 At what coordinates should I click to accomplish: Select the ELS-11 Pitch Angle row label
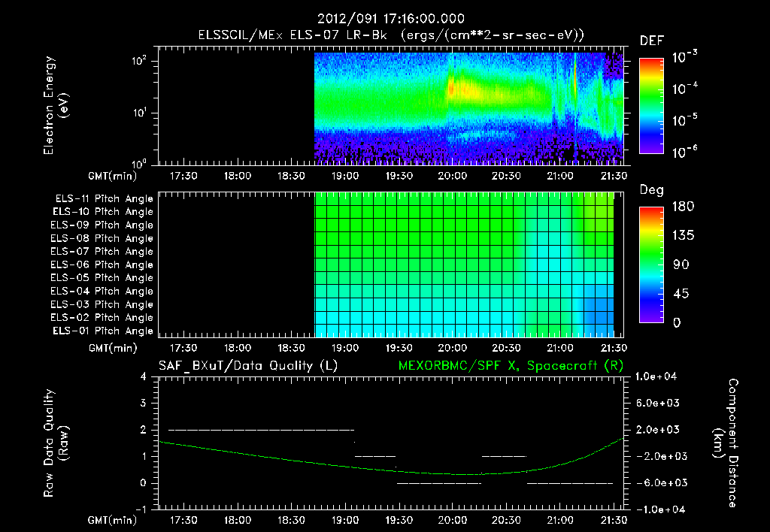[x=104, y=199]
